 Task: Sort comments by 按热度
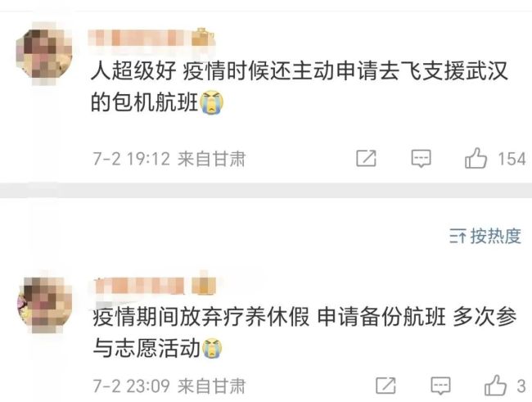tap(485, 236)
